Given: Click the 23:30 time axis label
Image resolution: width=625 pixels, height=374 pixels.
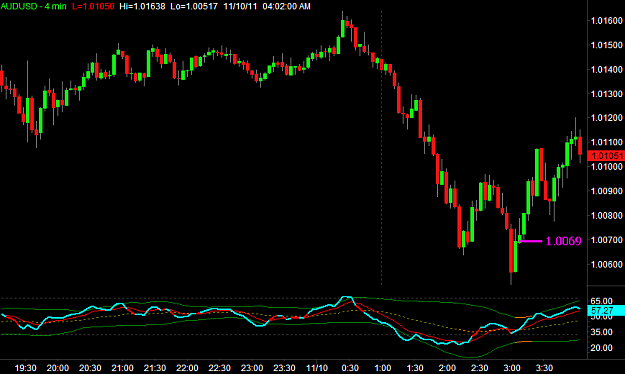Looking at the screenshot, I should click(284, 368).
